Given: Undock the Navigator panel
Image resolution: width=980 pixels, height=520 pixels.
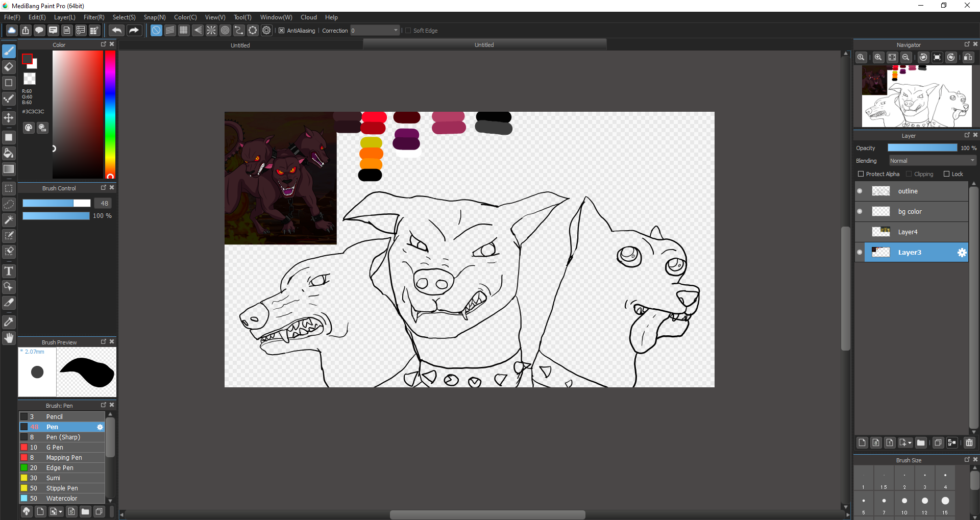Looking at the screenshot, I should (x=967, y=44).
